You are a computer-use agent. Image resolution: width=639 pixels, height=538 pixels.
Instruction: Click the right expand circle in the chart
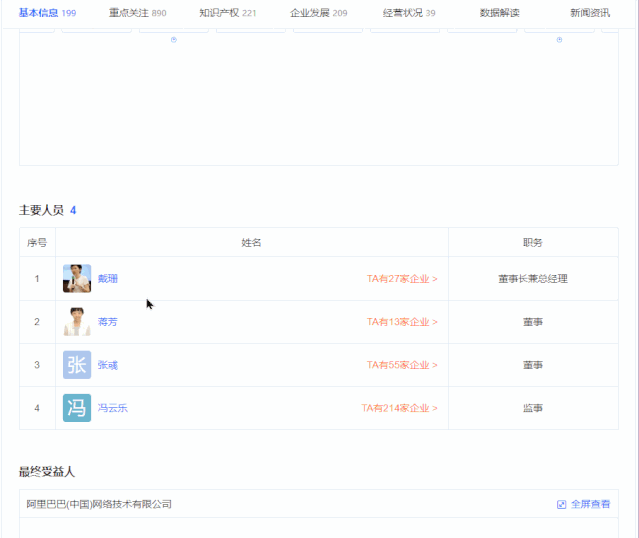[x=559, y=40]
